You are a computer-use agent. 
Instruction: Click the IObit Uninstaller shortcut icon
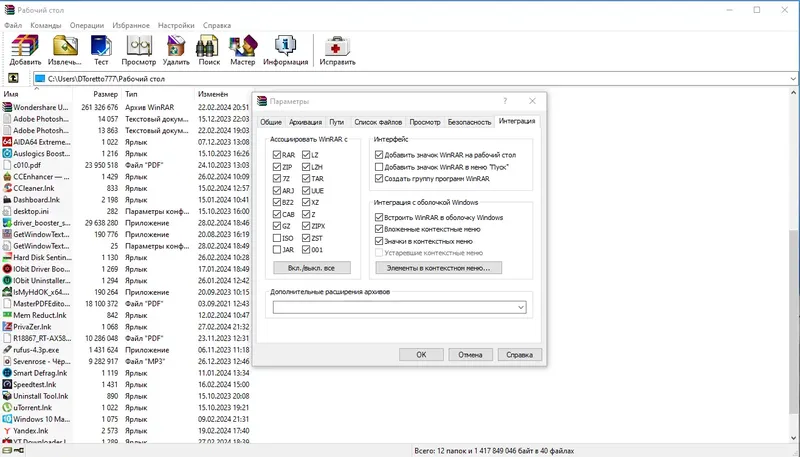7,281
